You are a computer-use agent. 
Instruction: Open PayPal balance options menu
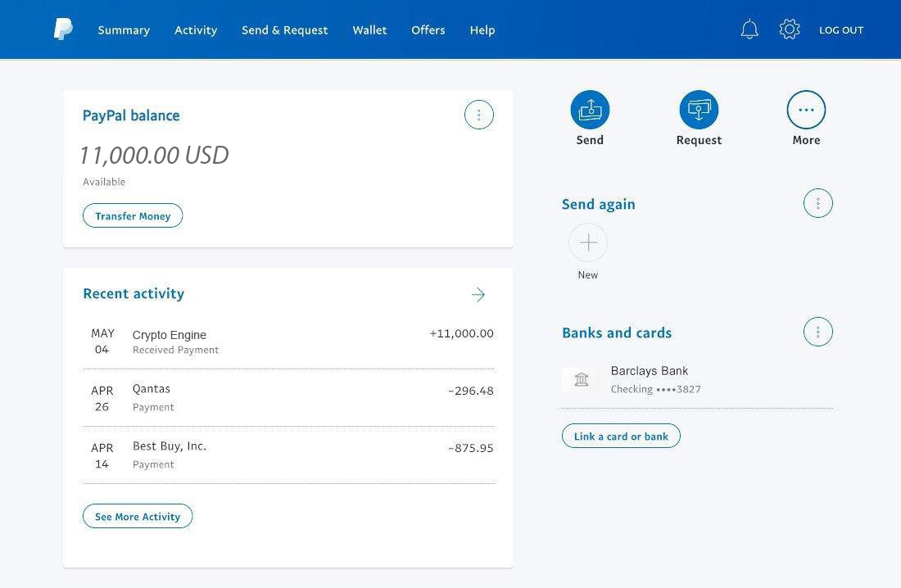point(478,115)
